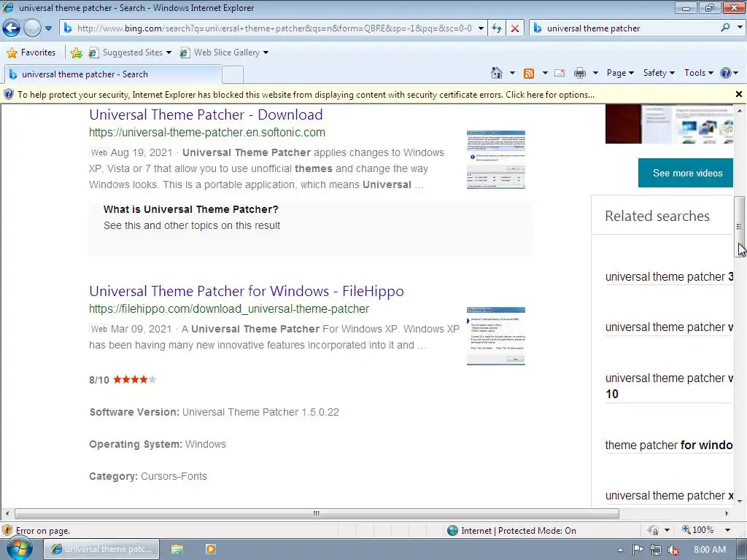Click the filehippo.com green URL
747x560 pixels.
229,309
